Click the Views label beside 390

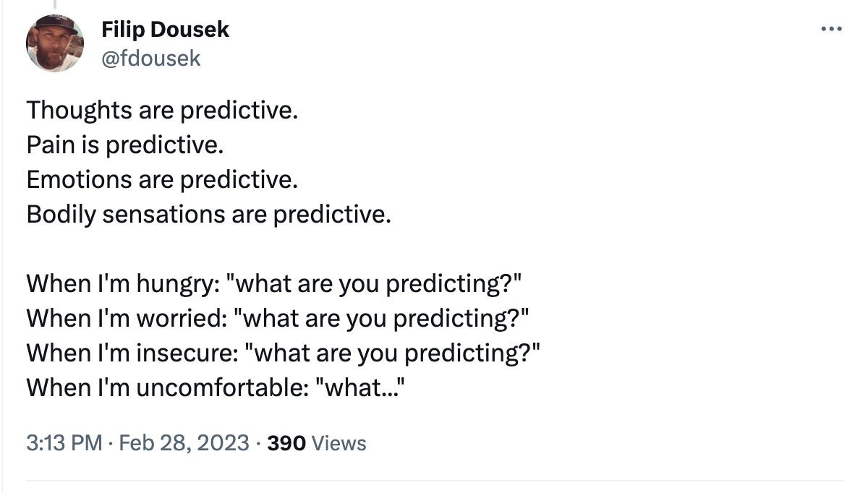point(339,443)
